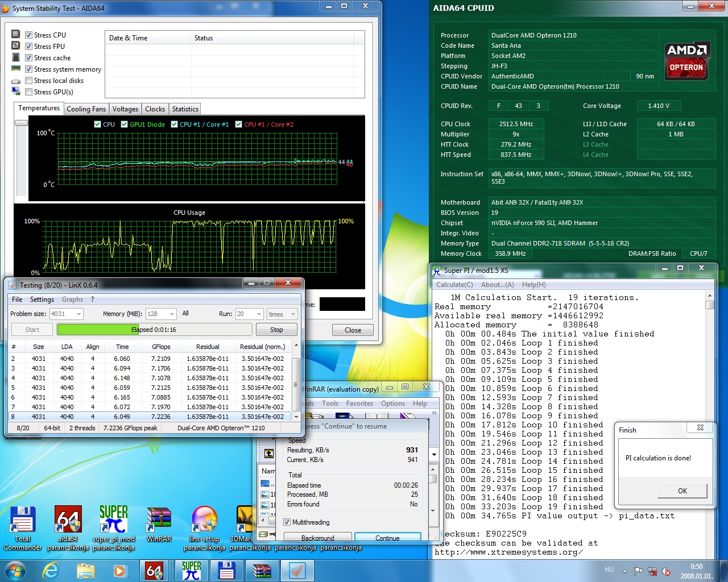This screenshot has height=582, width=728.
Task: Select result row 5 in the LinX table
Action: 151,388
